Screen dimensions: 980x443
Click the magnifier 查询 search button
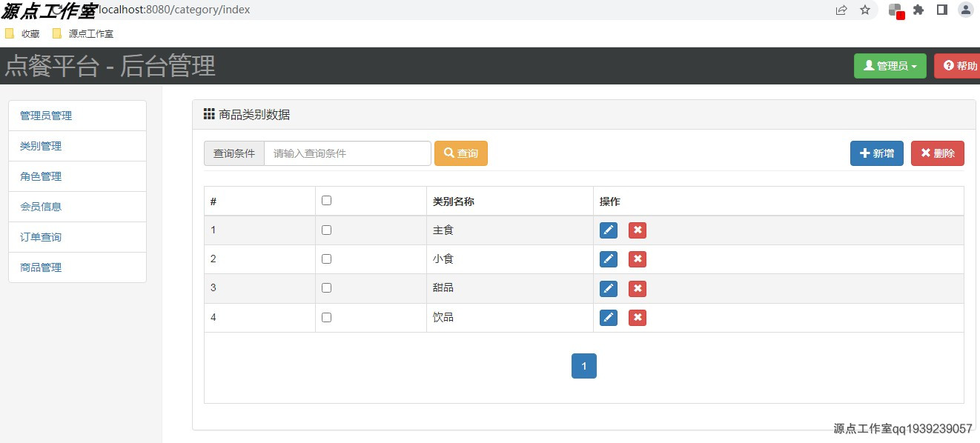click(x=460, y=153)
